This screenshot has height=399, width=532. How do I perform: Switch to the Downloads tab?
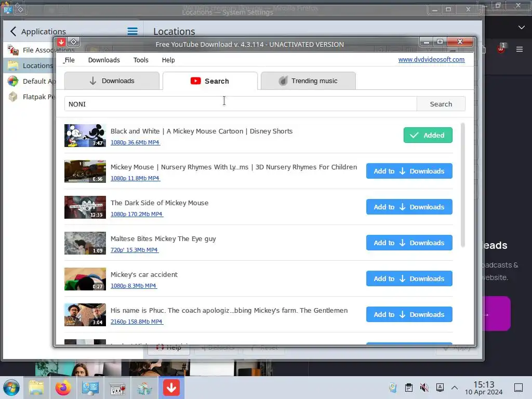[x=112, y=81]
